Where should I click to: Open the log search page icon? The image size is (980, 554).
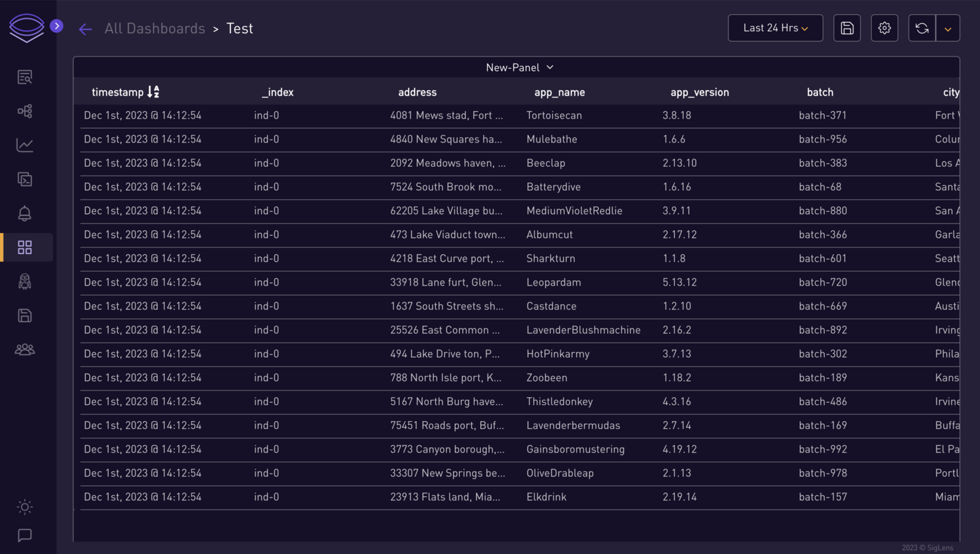[25, 77]
